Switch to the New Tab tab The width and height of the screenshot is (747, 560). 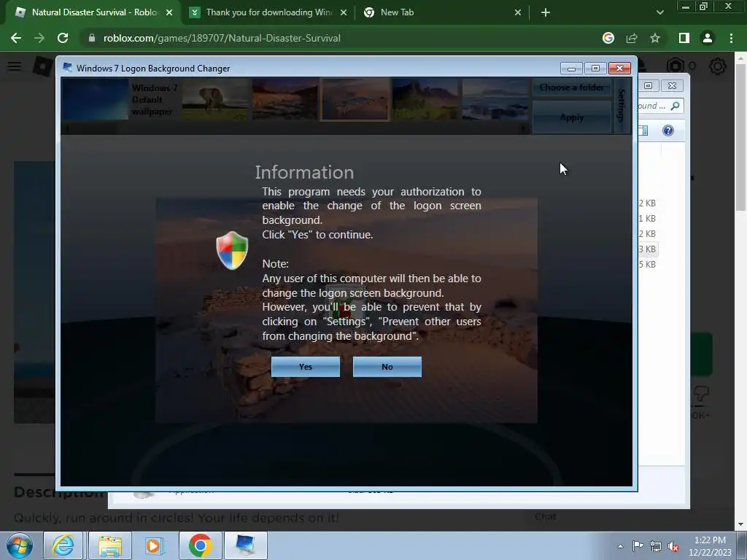[397, 12]
